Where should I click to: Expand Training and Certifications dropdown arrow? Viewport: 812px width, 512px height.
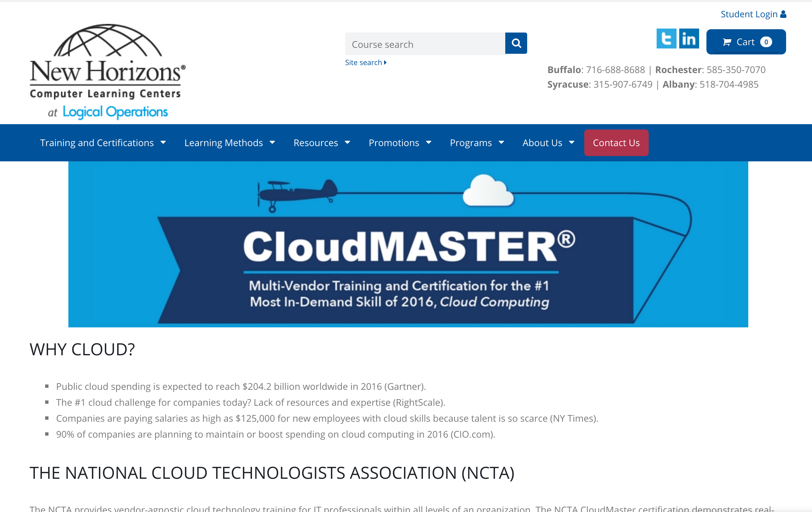click(x=163, y=143)
